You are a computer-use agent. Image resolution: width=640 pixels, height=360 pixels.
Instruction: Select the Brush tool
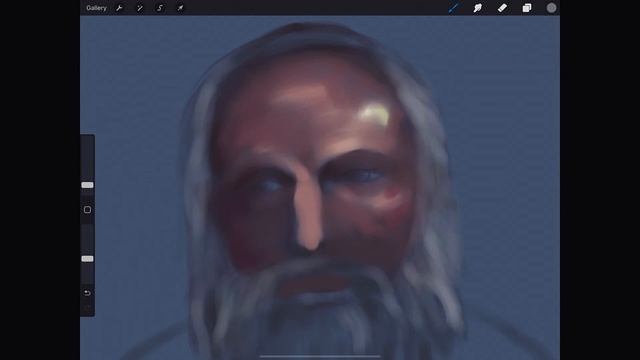[x=453, y=8]
